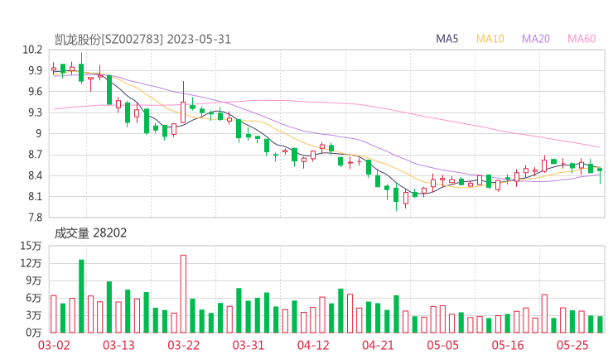Click the 8.1 price axis label
Image resolution: width=613 pixels, height=364 pixels.
(x=35, y=197)
